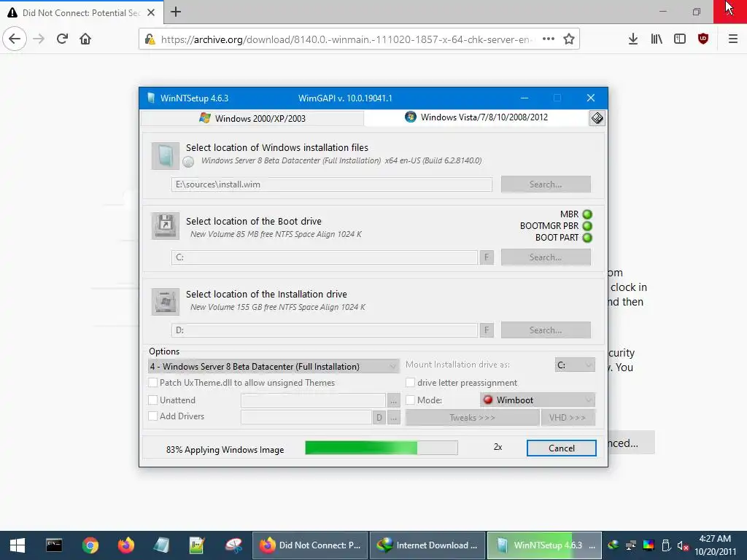Toggle the Mode checkbox

click(410, 400)
